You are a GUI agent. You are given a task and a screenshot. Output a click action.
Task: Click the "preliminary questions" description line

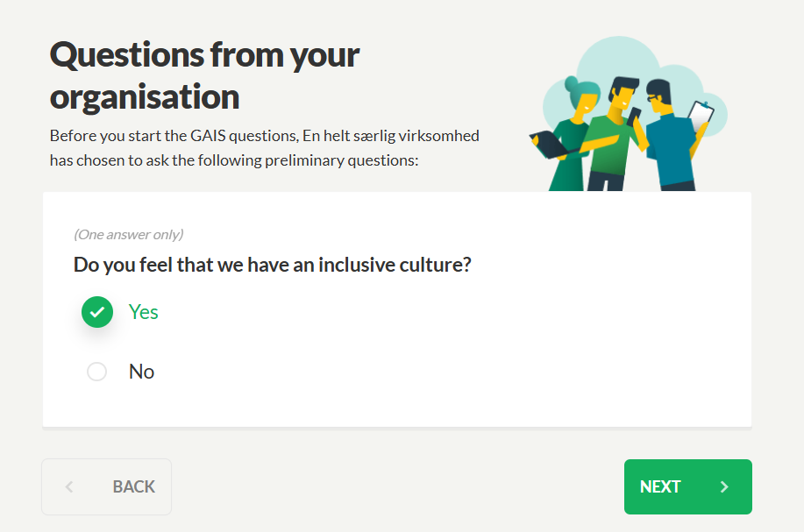pos(234,160)
